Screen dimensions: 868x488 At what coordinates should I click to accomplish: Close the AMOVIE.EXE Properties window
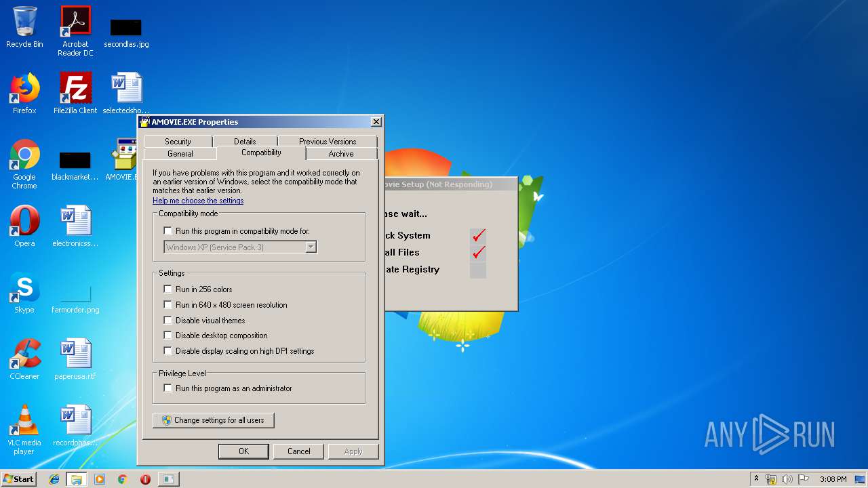[376, 122]
